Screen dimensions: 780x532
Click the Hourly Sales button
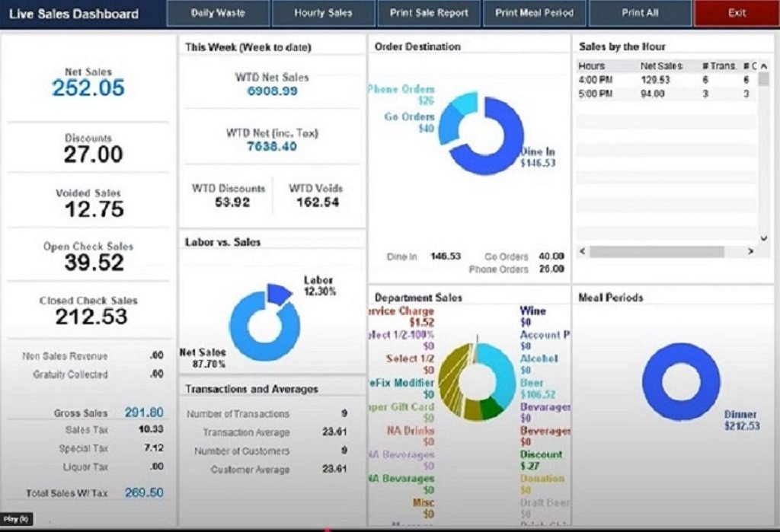323,14
